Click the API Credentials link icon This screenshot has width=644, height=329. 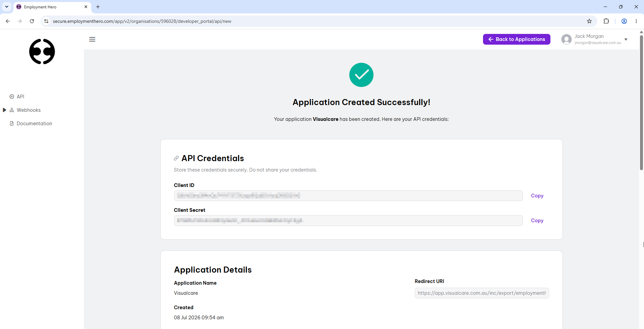(x=176, y=158)
